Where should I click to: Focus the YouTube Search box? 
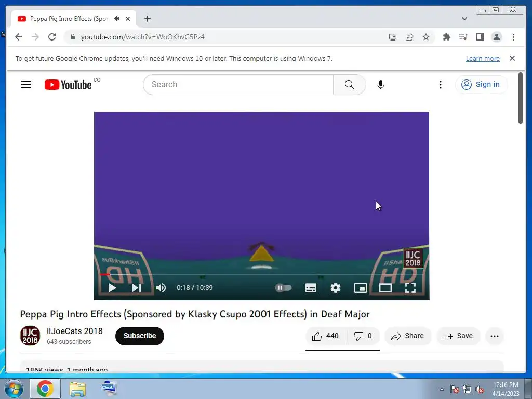click(x=238, y=85)
